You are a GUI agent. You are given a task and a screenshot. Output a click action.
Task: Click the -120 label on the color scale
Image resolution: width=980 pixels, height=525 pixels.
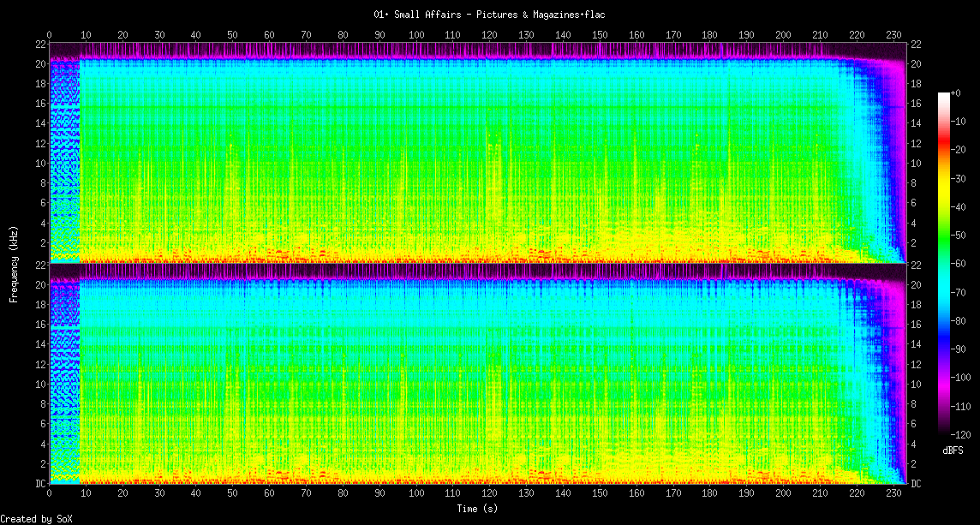[x=961, y=434]
